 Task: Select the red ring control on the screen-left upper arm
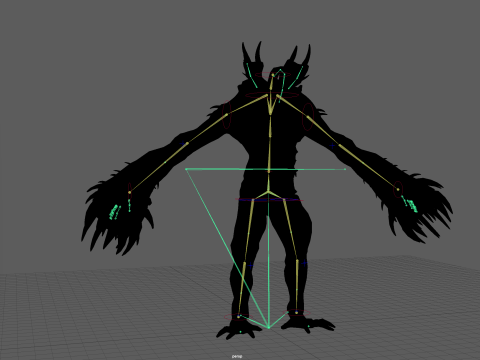[227, 115]
